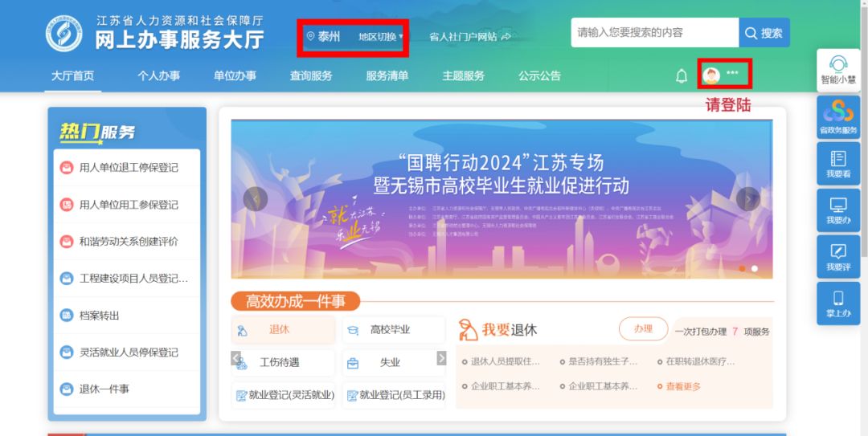
Task: Expand the 地区切换 region dropdown
Action: pos(381,37)
